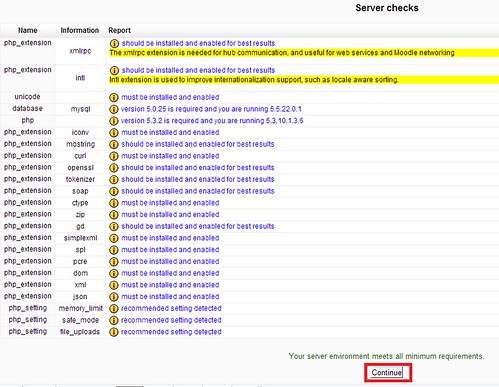Open the tokenizer report link
Image resolution: width=499 pixels, height=387 pixels.
[198, 179]
